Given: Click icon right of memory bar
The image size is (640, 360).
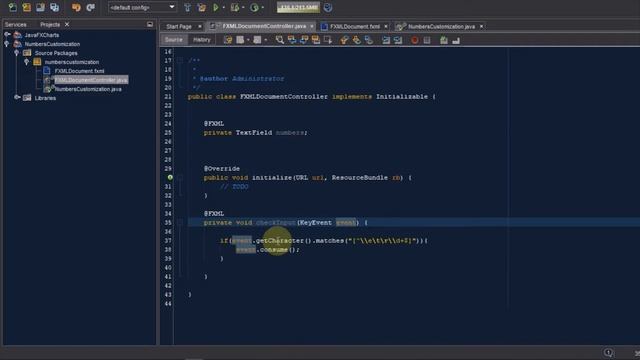Looking at the screenshot, I should 328,7.
